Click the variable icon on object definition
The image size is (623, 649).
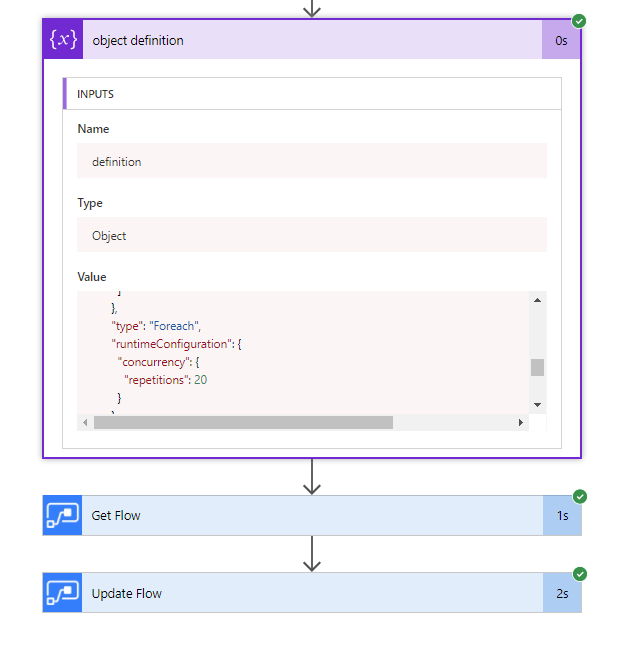pyautogui.click(x=63, y=40)
